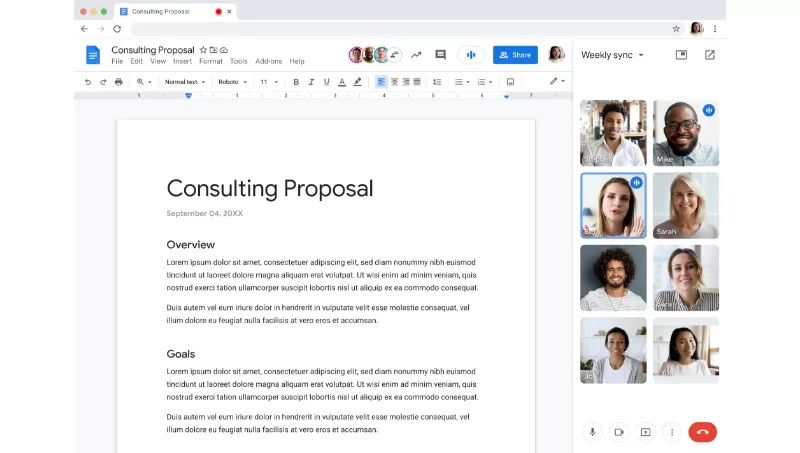The width and height of the screenshot is (800, 453).
Task: Pop out the meeting panel to new window
Action: pos(709,55)
